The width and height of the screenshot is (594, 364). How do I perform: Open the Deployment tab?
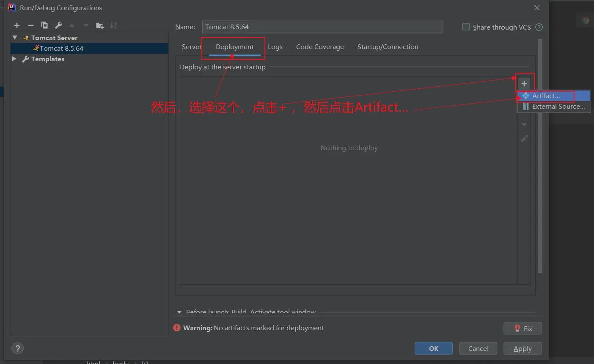click(235, 47)
